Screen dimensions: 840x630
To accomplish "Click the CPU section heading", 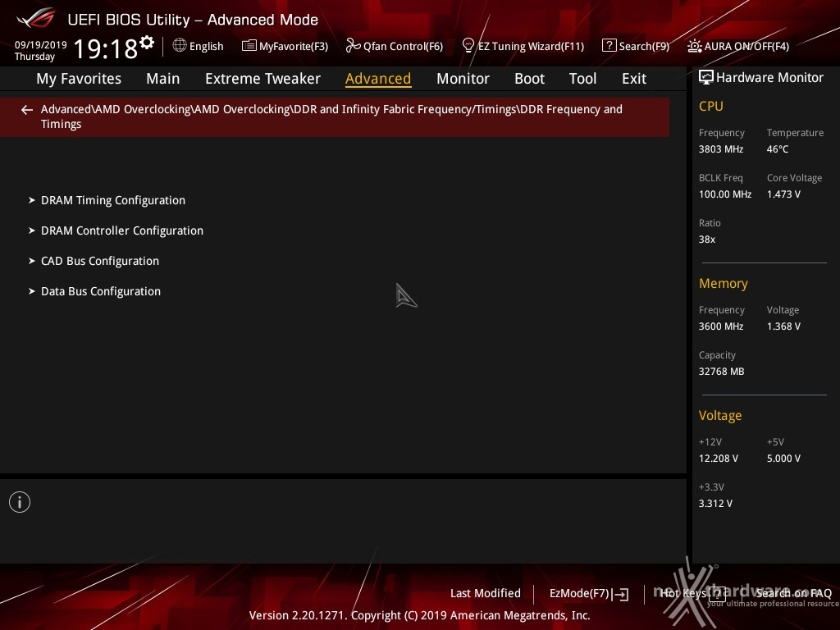I will click(711, 106).
